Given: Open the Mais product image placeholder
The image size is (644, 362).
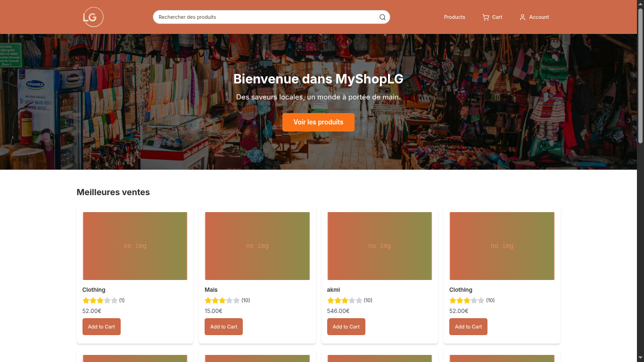Looking at the screenshot, I should tap(257, 246).
